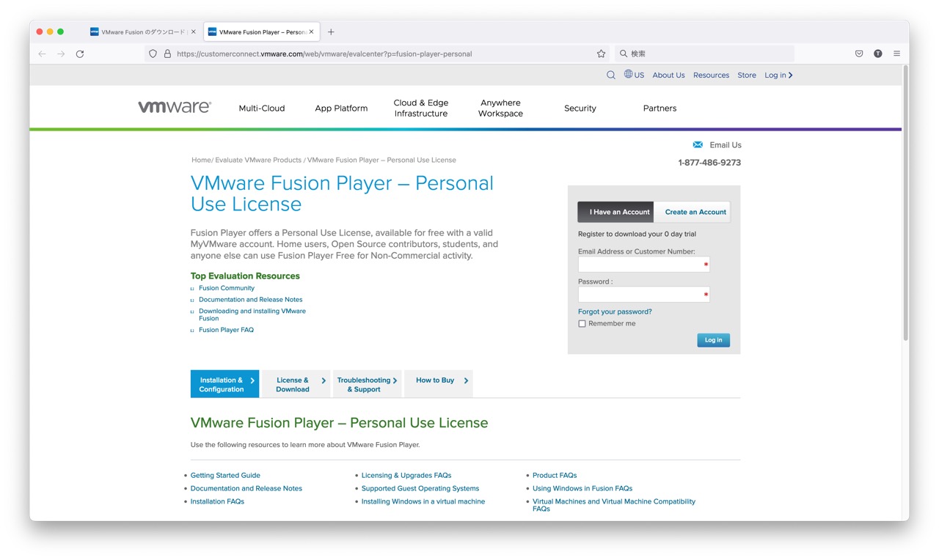Viewport: 939px width, 560px height.
Task: Toggle the Remember me checkbox
Action: pos(582,323)
